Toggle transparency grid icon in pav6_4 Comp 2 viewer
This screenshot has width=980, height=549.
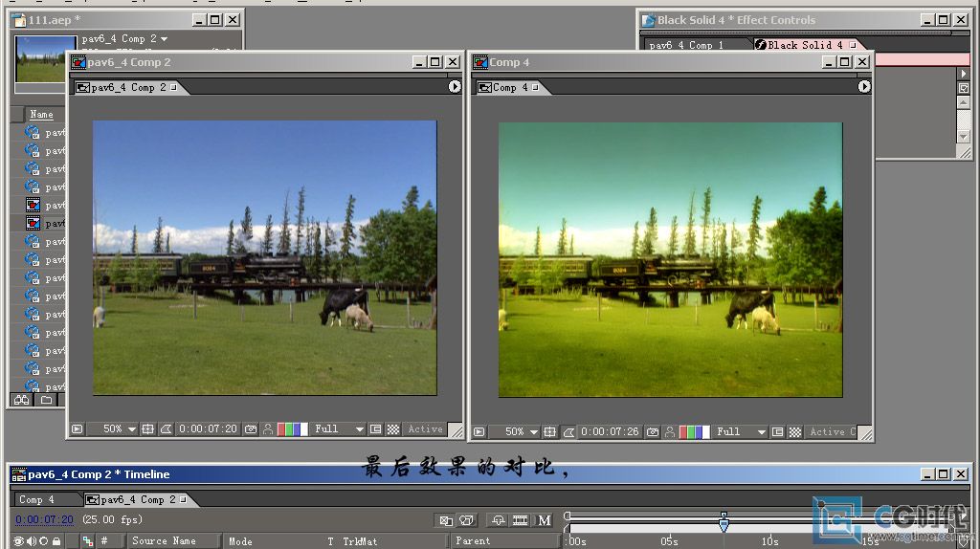pos(392,429)
